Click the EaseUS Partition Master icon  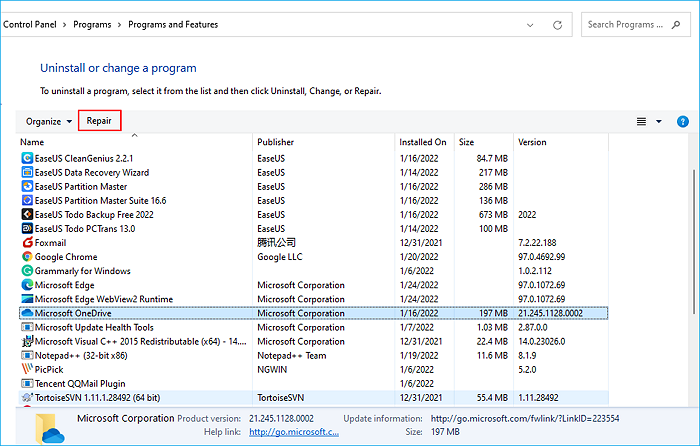coord(27,187)
